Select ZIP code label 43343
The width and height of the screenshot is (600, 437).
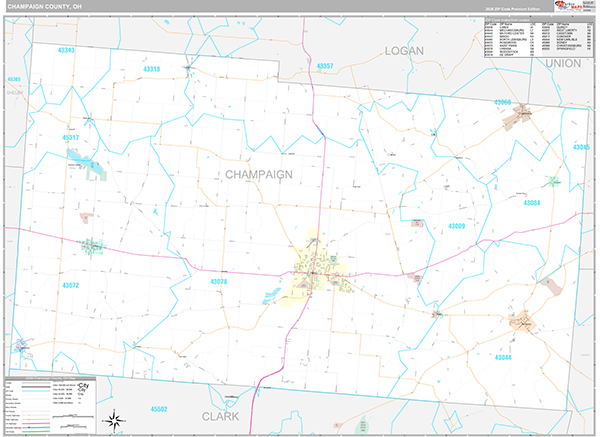(66, 50)
